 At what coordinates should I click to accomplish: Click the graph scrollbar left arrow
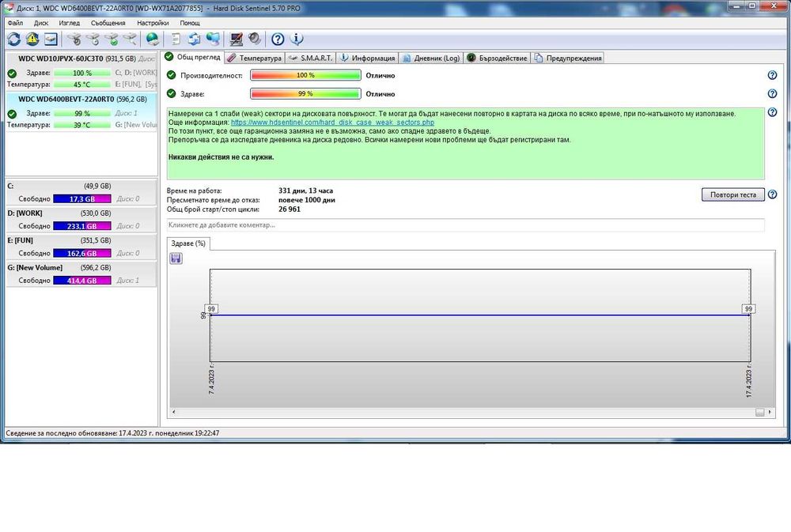[173, 412]
